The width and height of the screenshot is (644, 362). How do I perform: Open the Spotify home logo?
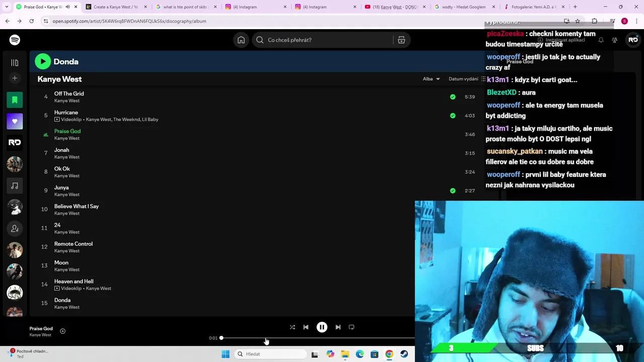click(x=15, y=40)
